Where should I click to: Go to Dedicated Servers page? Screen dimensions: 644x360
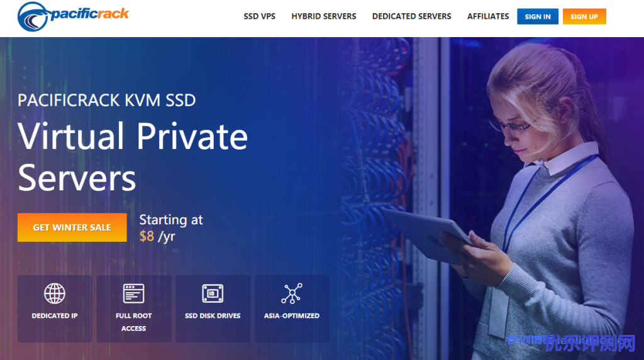coord(411,16)
